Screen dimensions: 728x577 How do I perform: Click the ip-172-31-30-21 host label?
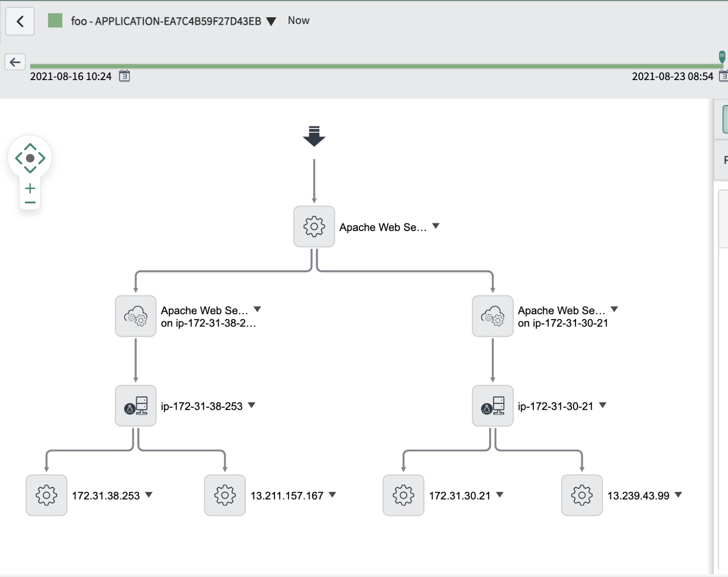click(556, 406)
